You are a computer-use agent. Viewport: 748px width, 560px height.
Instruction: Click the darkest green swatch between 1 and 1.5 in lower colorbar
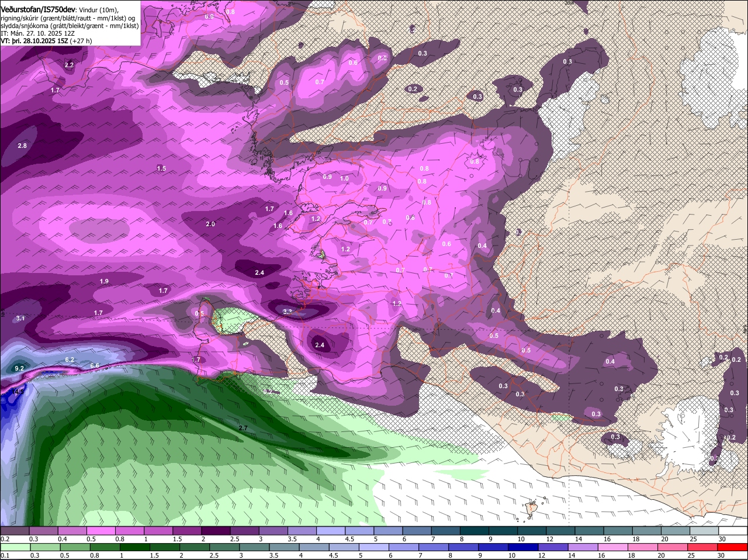134,547
